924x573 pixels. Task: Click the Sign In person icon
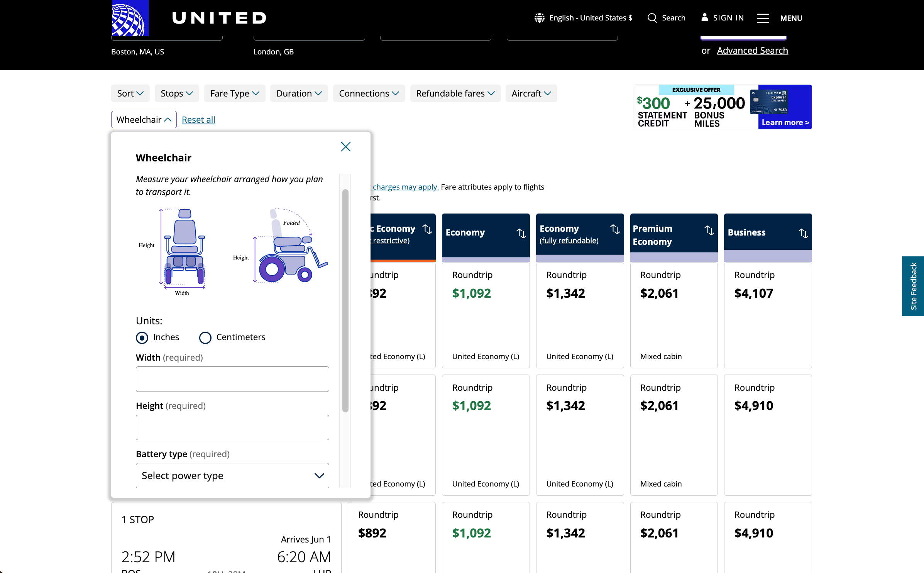[x=704, y=17]
